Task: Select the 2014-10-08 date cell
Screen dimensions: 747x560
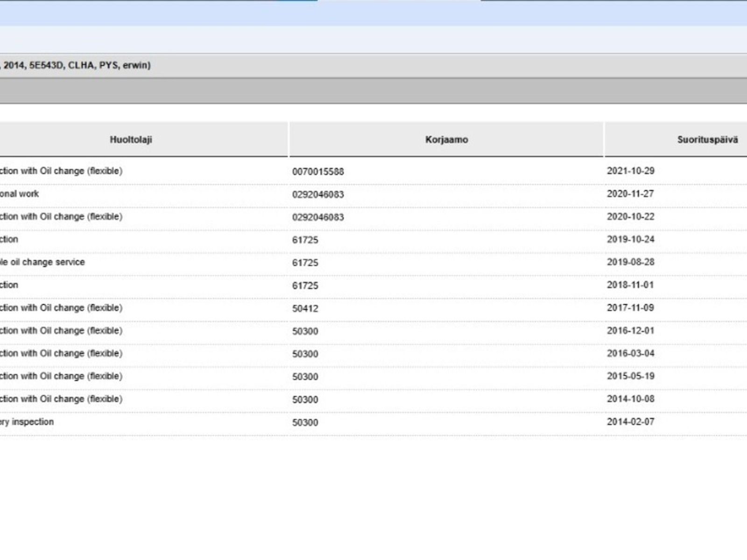Action: pos(630,399)
